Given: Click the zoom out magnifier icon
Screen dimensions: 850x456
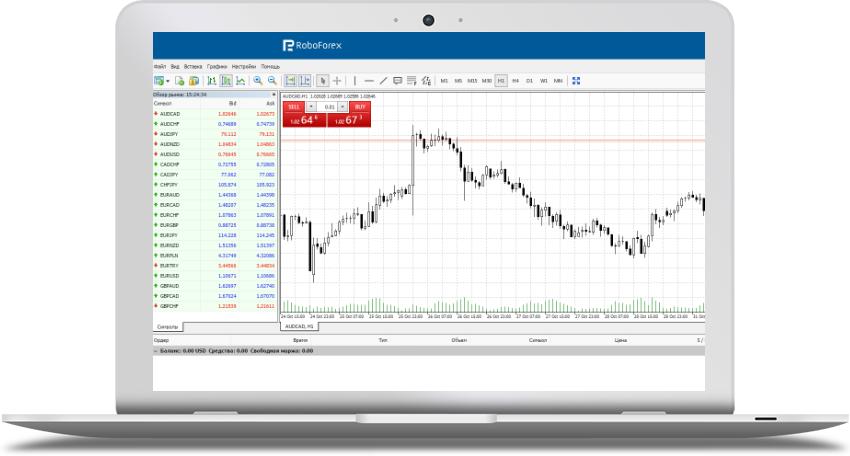Looking at the screenshot, I should [x=271, y=80].
